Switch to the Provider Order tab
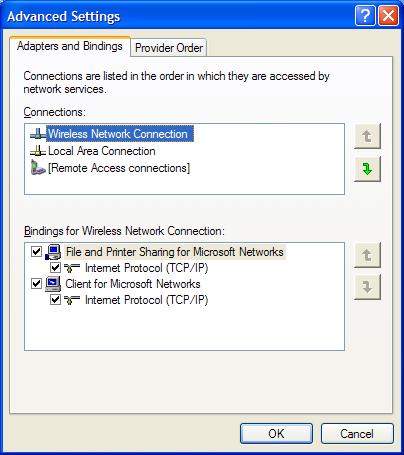 [x=169, y=48]
